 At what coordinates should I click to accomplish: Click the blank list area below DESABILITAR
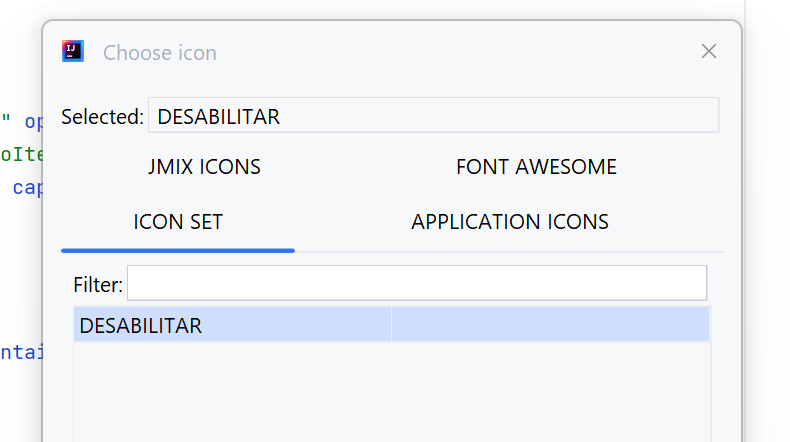(x=391, y=392)
